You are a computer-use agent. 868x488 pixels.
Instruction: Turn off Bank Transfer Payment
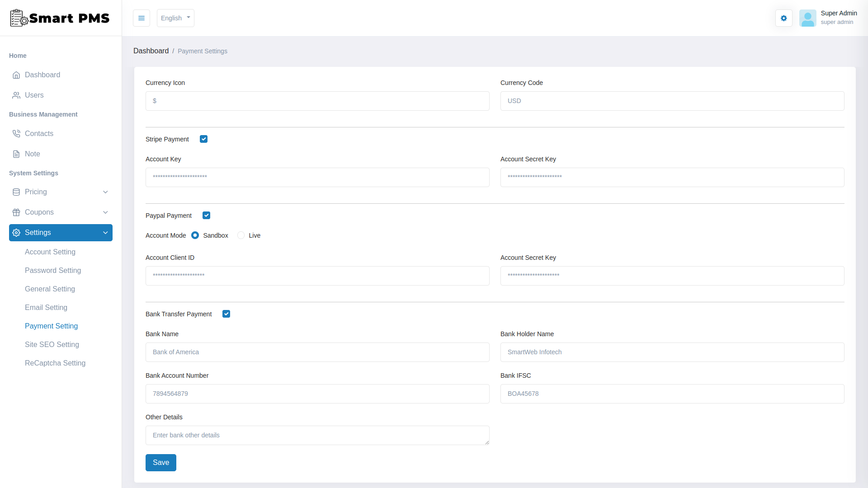pos(226,314)
